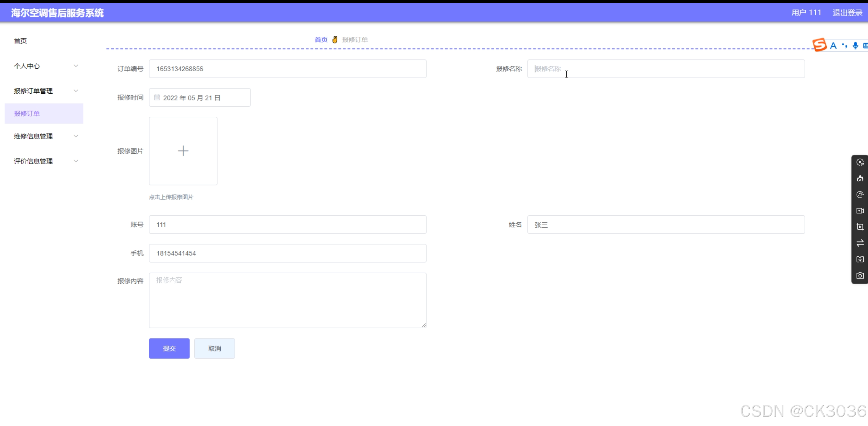Click 退出登录 to log out
This screenshot has width=868, height=426.
847,13
